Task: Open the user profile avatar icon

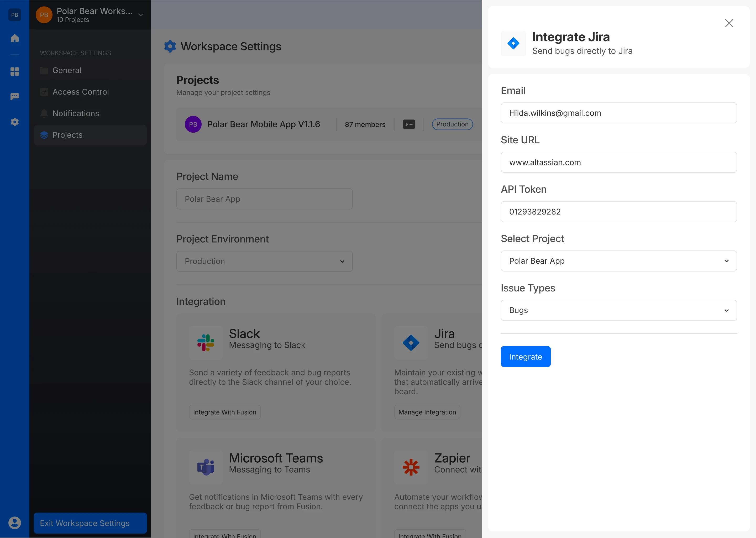Action: click(x=15, y=523)
